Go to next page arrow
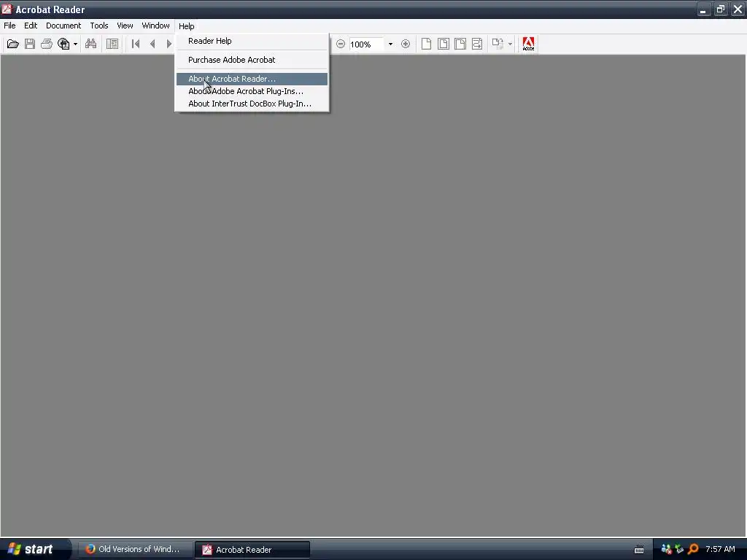 click(169, 44)
